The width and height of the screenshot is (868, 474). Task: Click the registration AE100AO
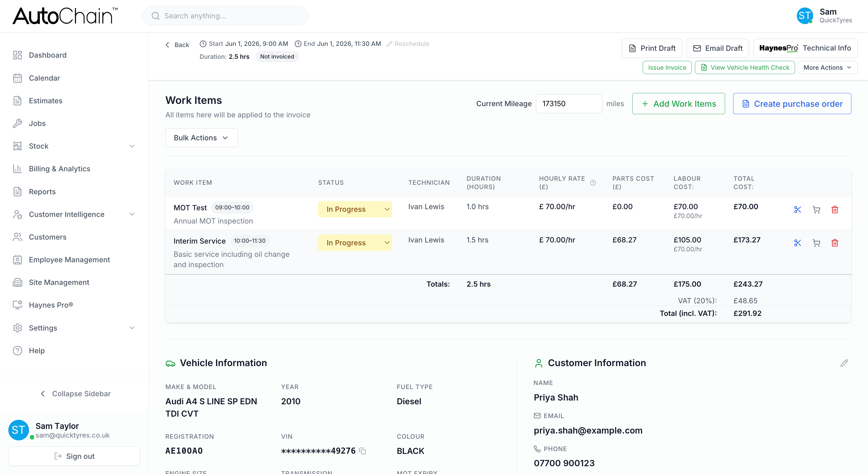(x=184, y=451)
